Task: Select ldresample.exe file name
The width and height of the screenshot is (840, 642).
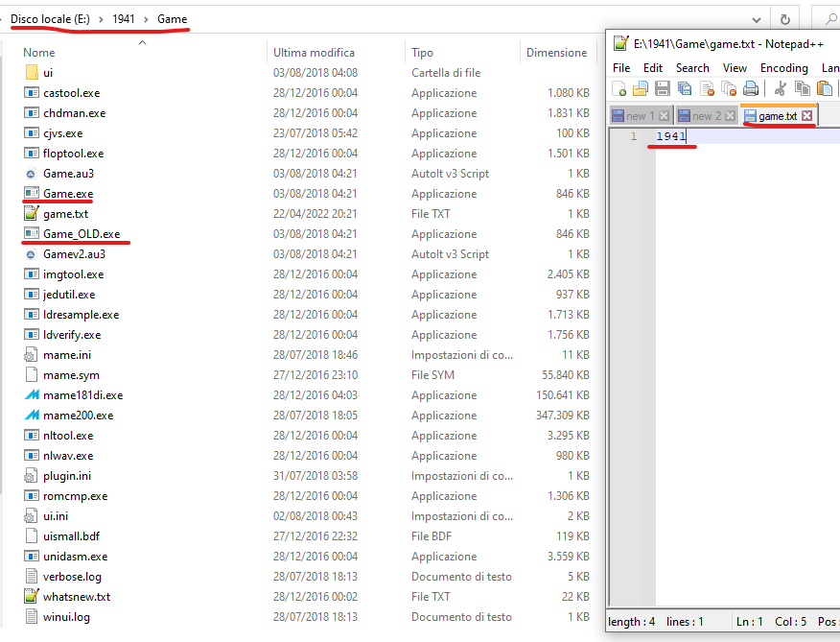Action: point(81,315)
